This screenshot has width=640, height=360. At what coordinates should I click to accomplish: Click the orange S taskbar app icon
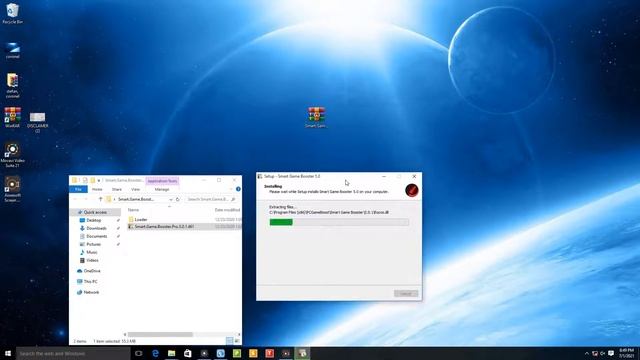tap(253, 353)
